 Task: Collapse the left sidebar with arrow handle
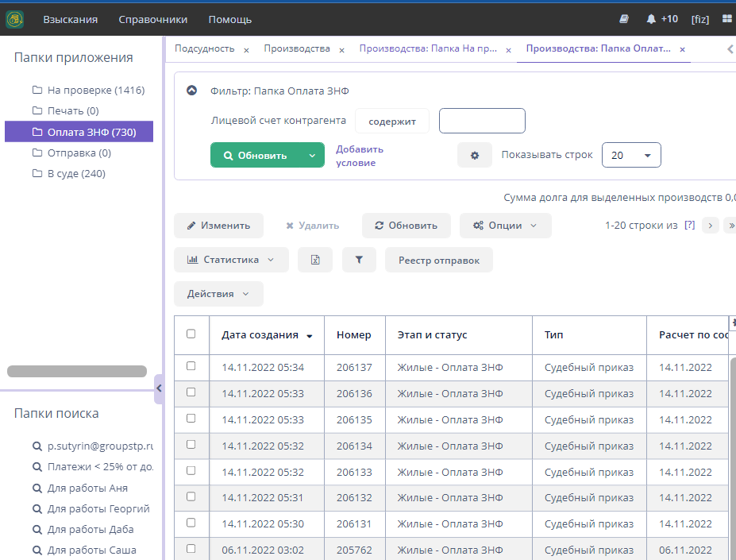[x=158, y=388]
